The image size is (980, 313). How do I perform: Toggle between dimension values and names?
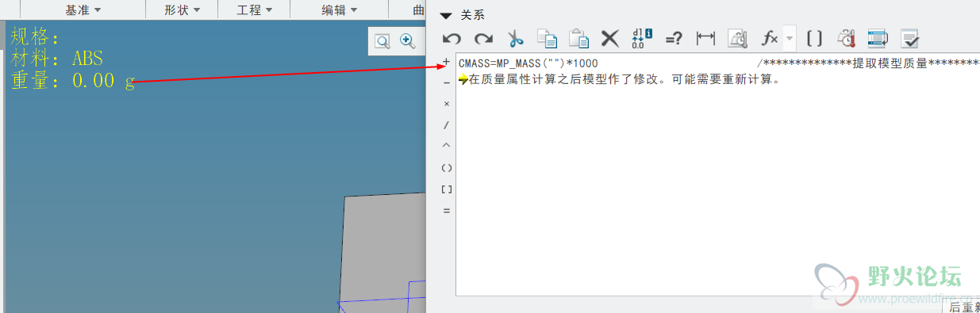pos(642,38)
